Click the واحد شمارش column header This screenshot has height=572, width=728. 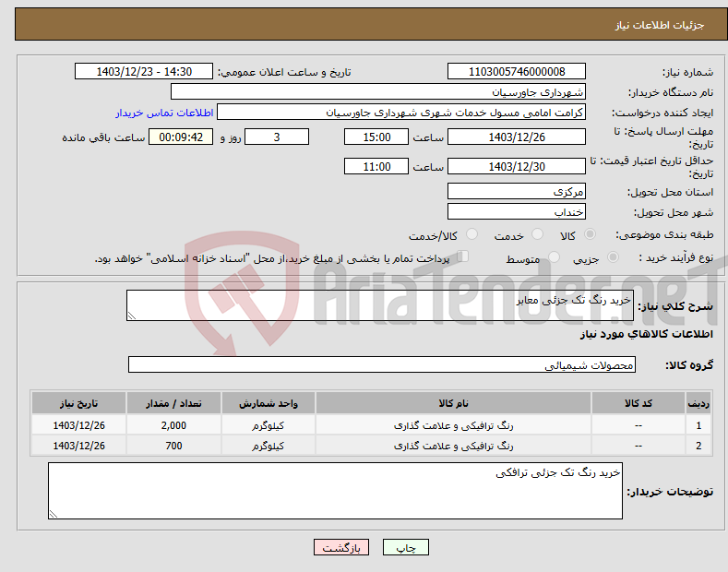click(x=268, y=403)
